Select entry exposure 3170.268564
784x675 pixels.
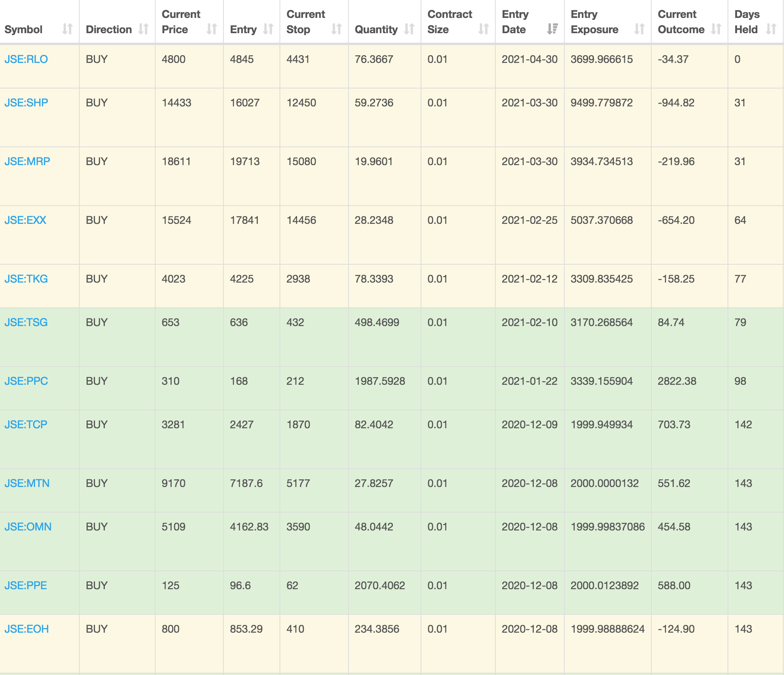click(602, 322)
